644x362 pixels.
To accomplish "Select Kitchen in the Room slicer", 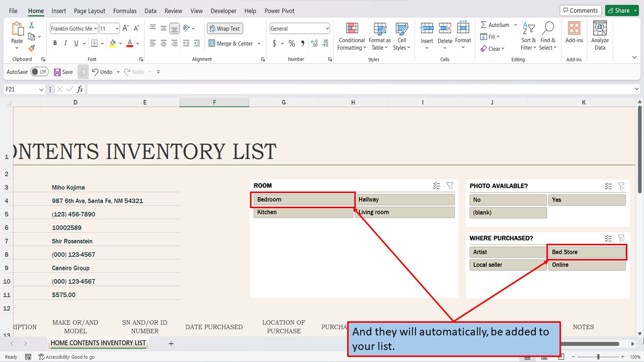I will [302, 212].
